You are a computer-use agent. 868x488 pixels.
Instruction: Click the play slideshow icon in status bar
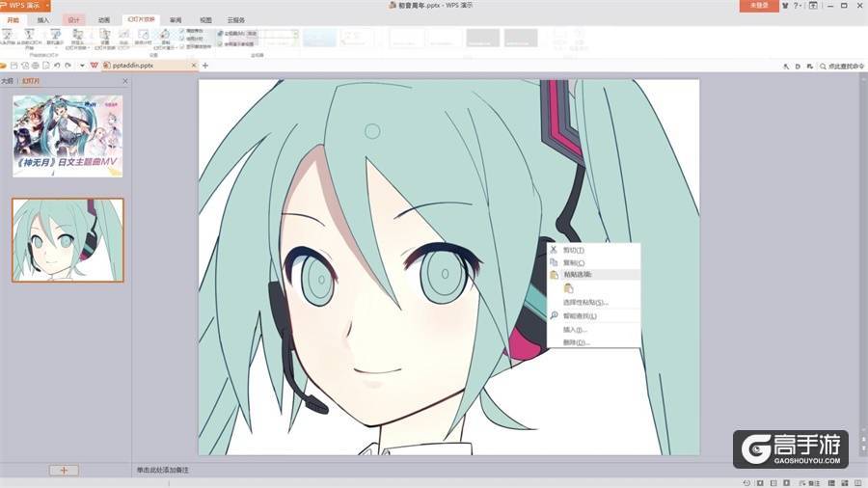[x=786, y=483]
